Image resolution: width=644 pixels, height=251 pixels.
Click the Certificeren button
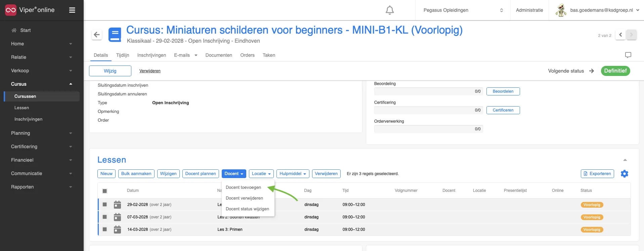(503, 110)
